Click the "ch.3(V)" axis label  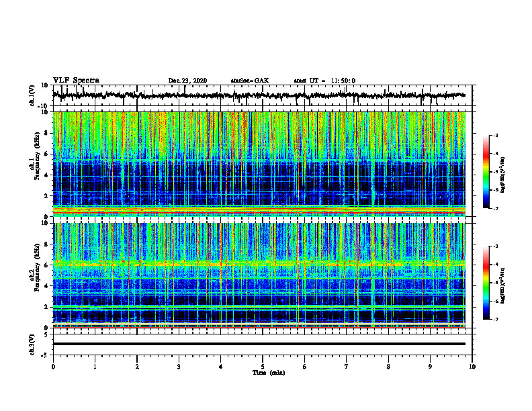(x=32, y=345)
